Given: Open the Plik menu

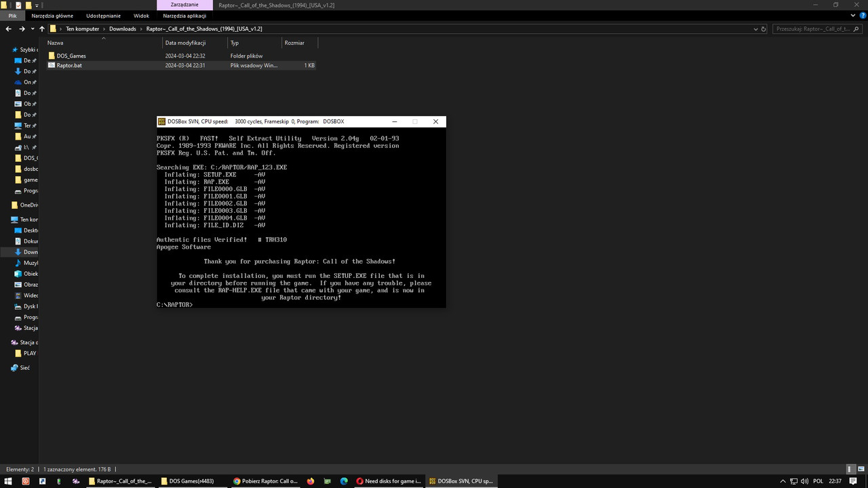Looking at the screenshot, I should (12, 16).
